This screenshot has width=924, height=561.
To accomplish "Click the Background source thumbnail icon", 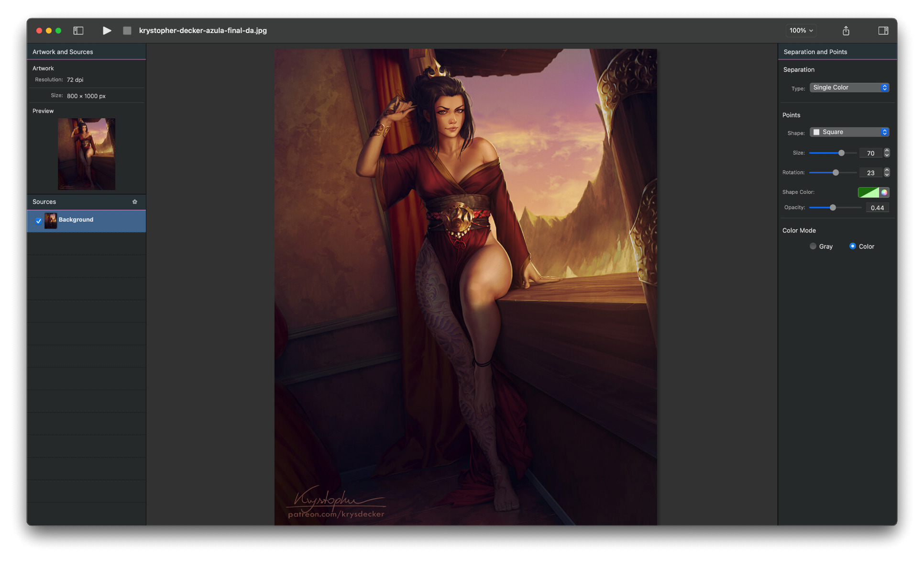I will coord(51,221).
